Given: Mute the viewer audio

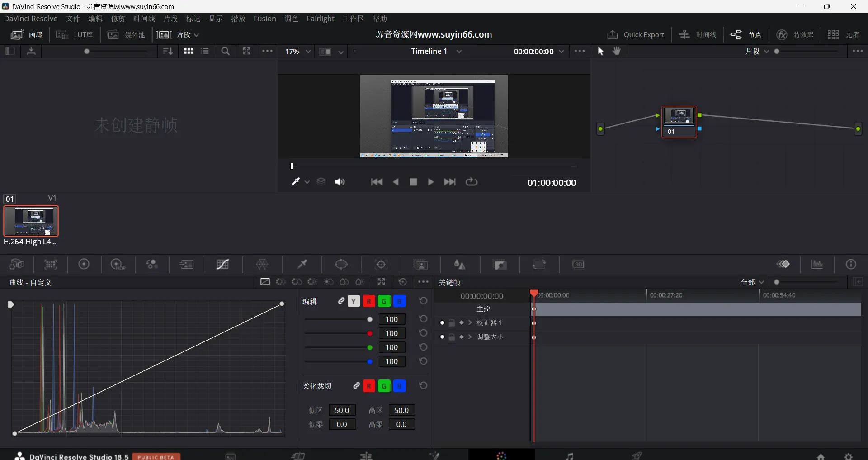Looking at the screenshot, I should click(x=340, y=182).
